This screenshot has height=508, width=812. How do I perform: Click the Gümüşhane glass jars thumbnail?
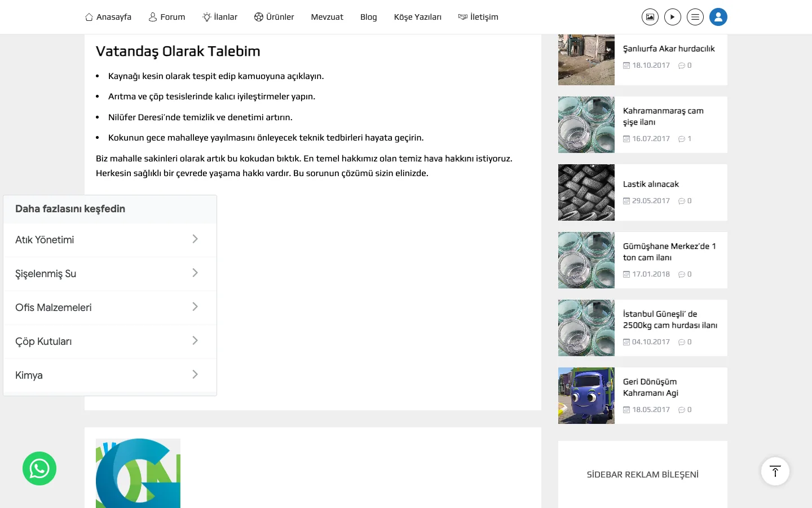pyautogui.click(x=586, y=260)
